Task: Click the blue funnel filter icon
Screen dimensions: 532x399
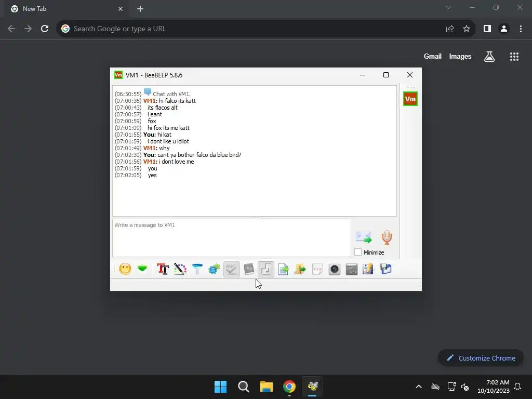Action: tap(197, 269)
